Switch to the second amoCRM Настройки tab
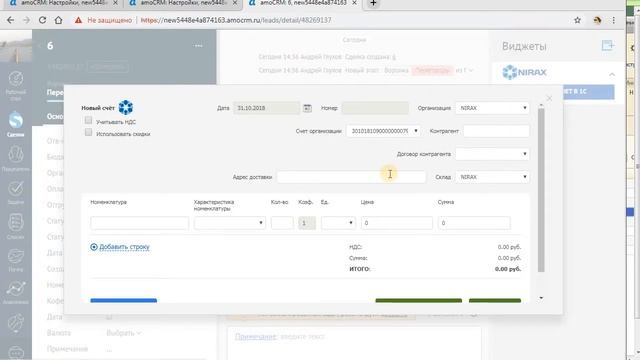640x360 pixels. tap(184, 3)
